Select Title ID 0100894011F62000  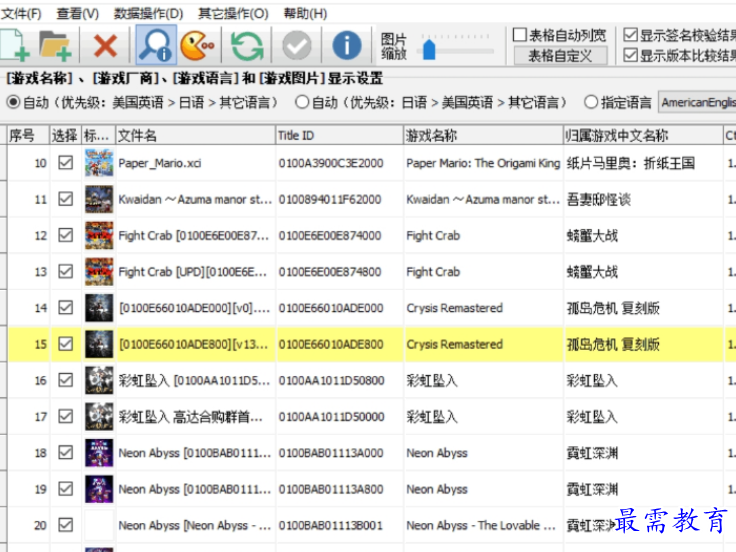pos(330,199)
